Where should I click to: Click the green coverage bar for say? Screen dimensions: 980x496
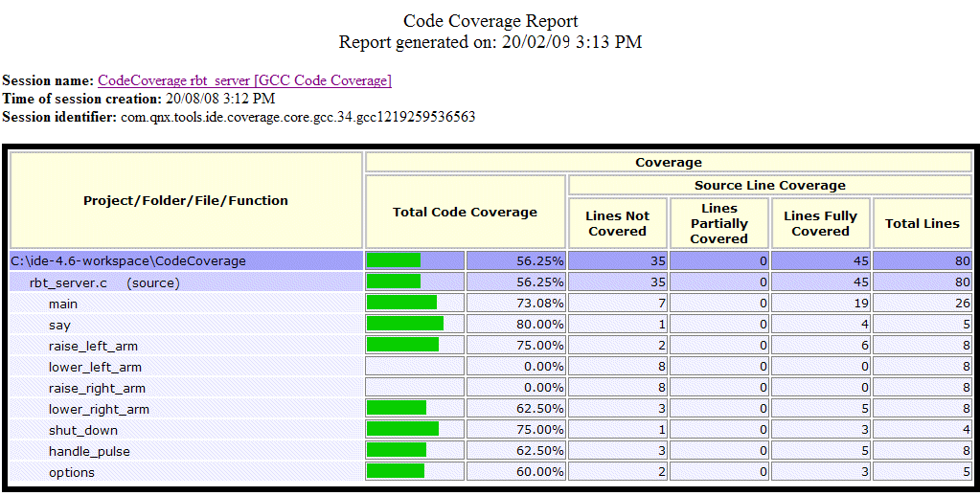click(405, 324)
